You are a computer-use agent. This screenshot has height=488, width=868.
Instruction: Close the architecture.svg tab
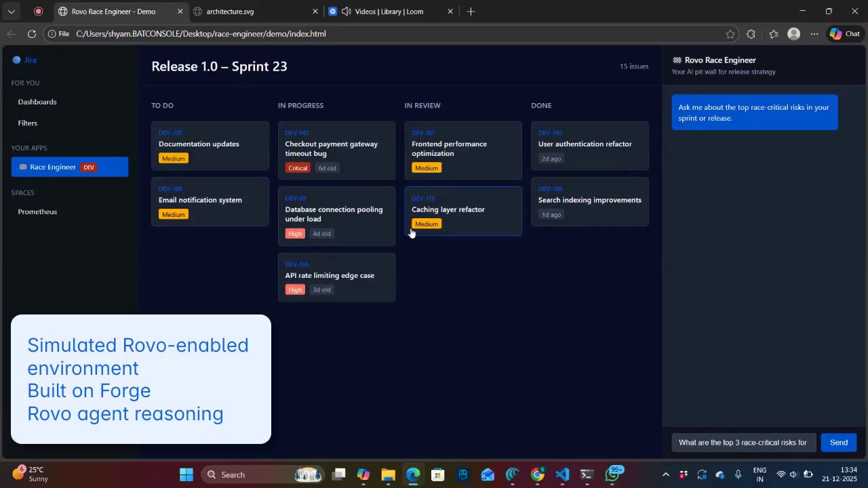[x=315, y=12]
